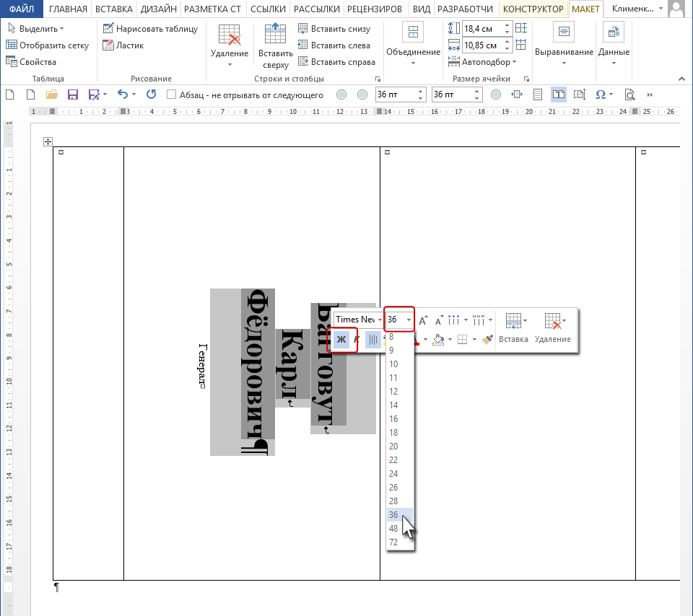Click the Draw Table (Нарисовать таблицу) tool
This screenshot has width=693, height=616.
tap(150, 29)
